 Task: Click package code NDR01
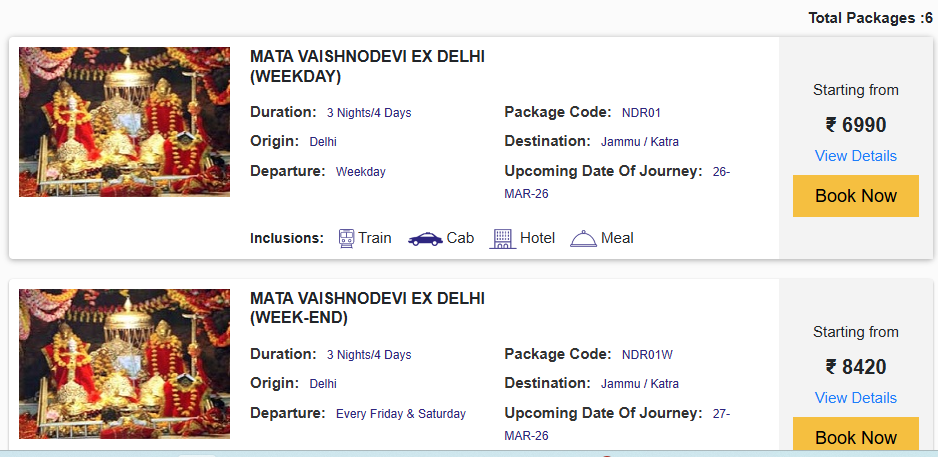tap(641, 113)
